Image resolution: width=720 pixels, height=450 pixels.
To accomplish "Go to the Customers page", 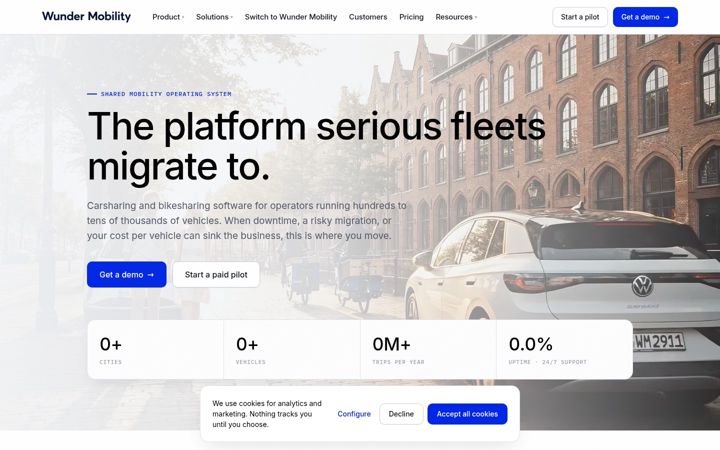I will click(x=368, y=17).
